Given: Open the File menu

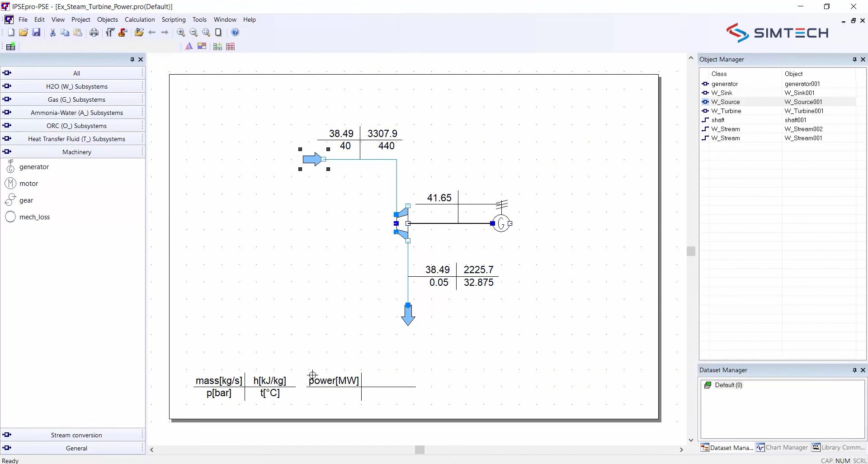Looking at the screenshot, I should (23, 19).
